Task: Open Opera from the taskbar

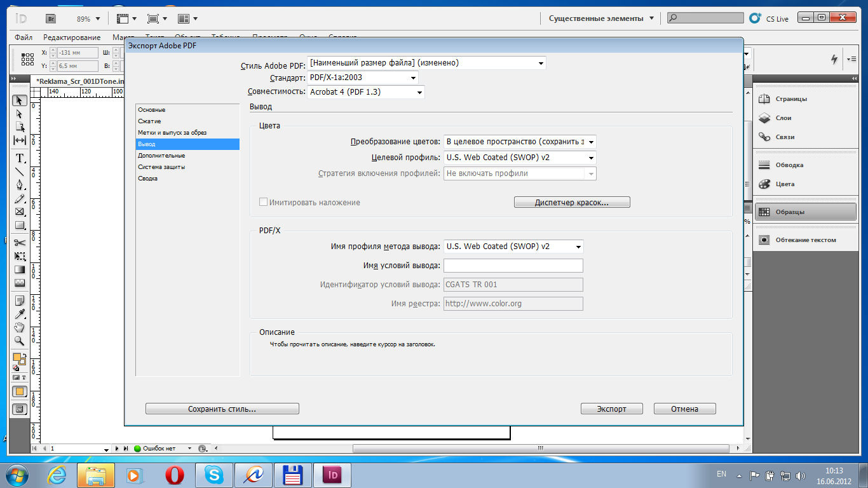Action: point(175,475)
